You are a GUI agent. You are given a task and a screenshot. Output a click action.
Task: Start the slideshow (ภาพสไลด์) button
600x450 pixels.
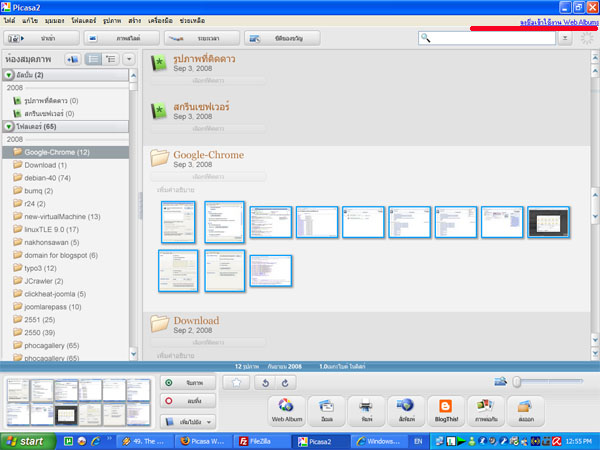pyautogui.click(x=122, y=38)
